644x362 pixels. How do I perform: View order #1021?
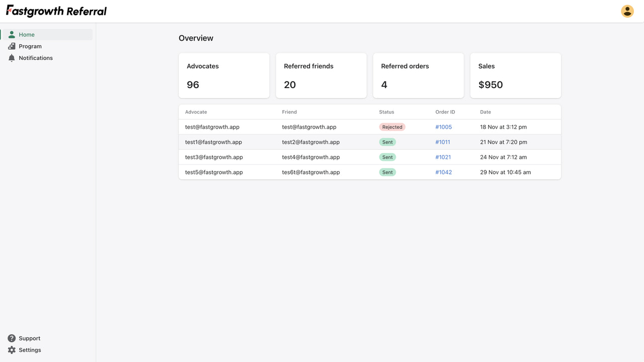coord(443,157)
